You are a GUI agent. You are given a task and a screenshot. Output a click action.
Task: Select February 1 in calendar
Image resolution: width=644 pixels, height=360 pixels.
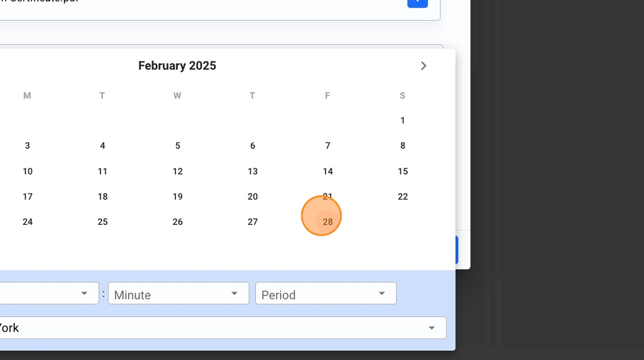[402, 121]
